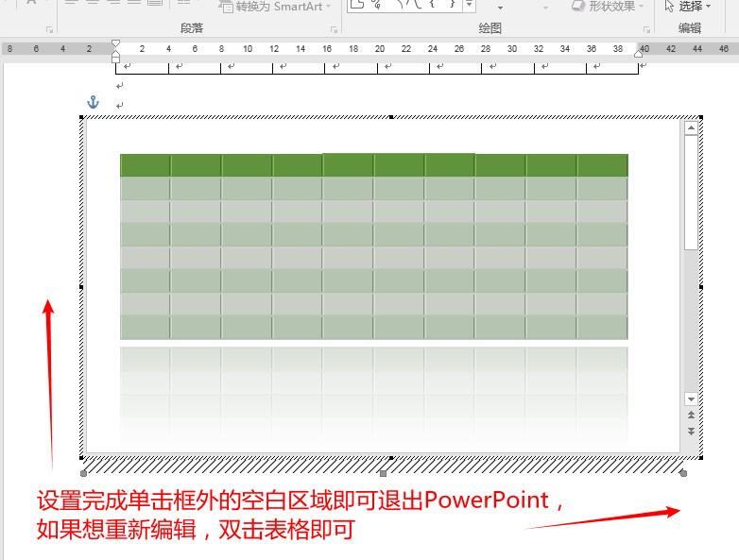
Task: Go to previous slide with double-up arrow
Action: [x=691, y=415]
